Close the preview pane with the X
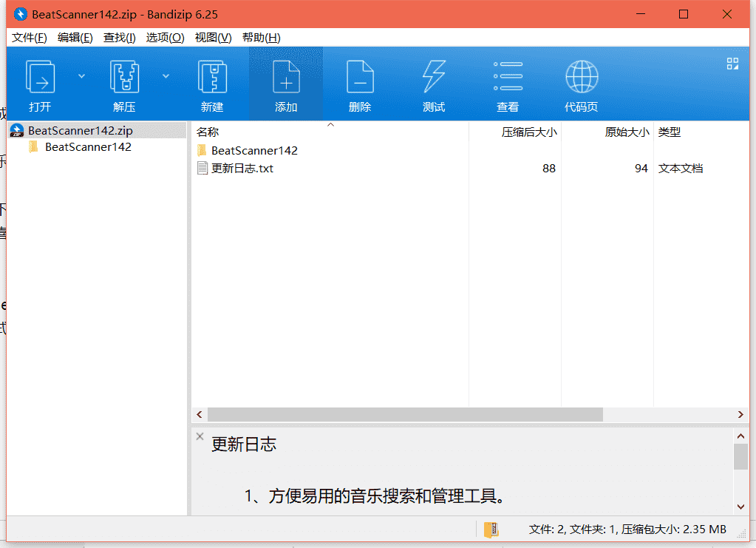756x548 pixels. (200, 436)
